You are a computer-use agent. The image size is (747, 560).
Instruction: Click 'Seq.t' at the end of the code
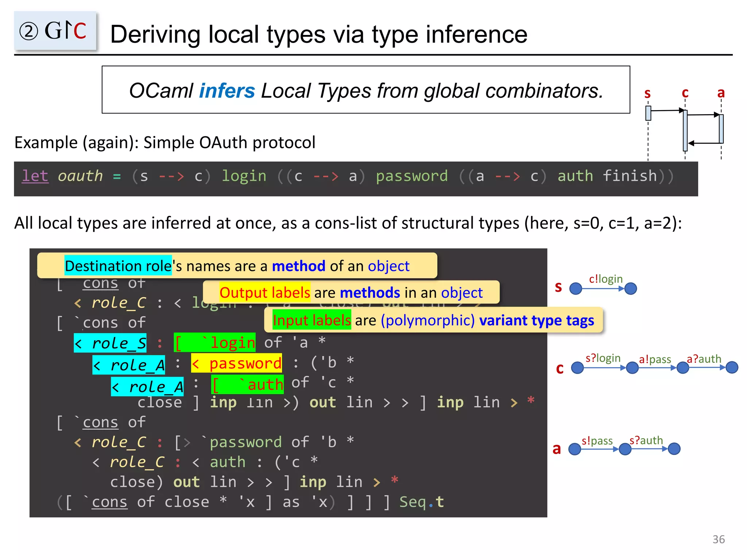(422, 502)
